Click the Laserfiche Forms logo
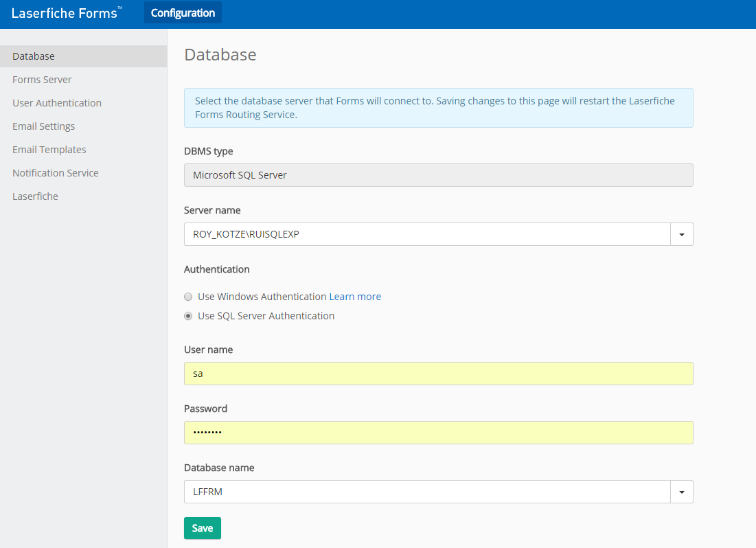Viewport: 756px width, 548px height. 65,13
